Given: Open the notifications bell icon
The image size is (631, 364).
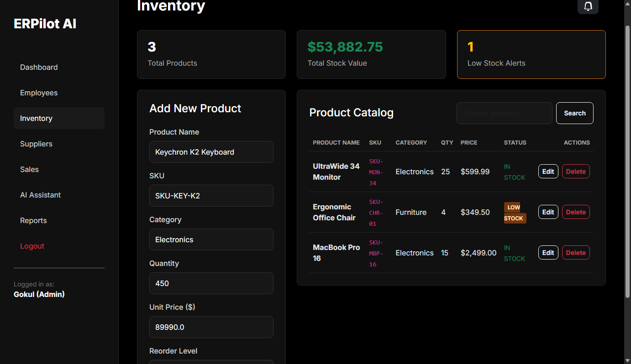Looking at the screenshot, I should click(588, 6).
